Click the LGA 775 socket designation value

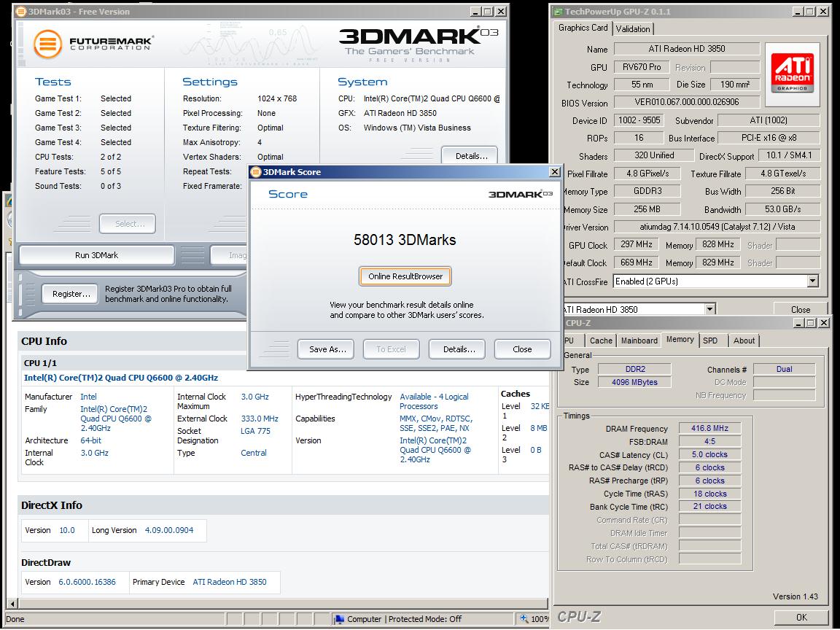[x=255, y=431]
